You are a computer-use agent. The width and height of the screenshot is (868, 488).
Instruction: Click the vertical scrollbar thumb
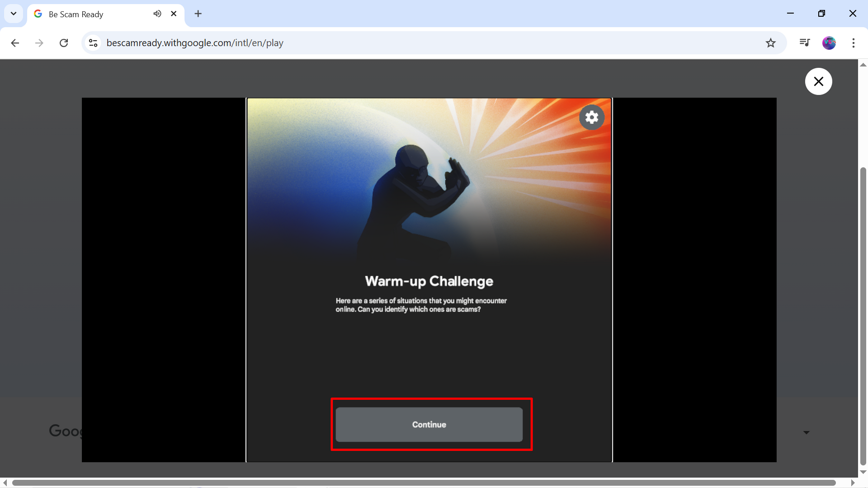(863, 316)
